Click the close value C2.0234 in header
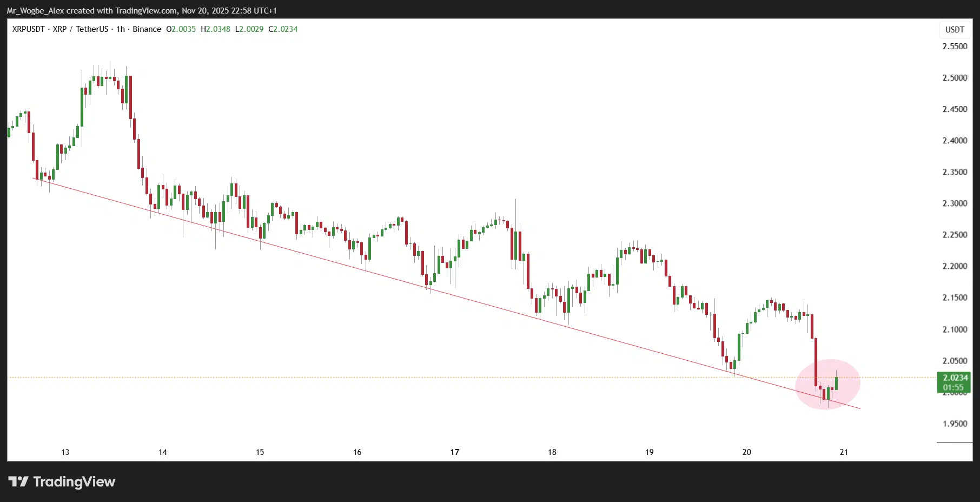 coord(283,29)
